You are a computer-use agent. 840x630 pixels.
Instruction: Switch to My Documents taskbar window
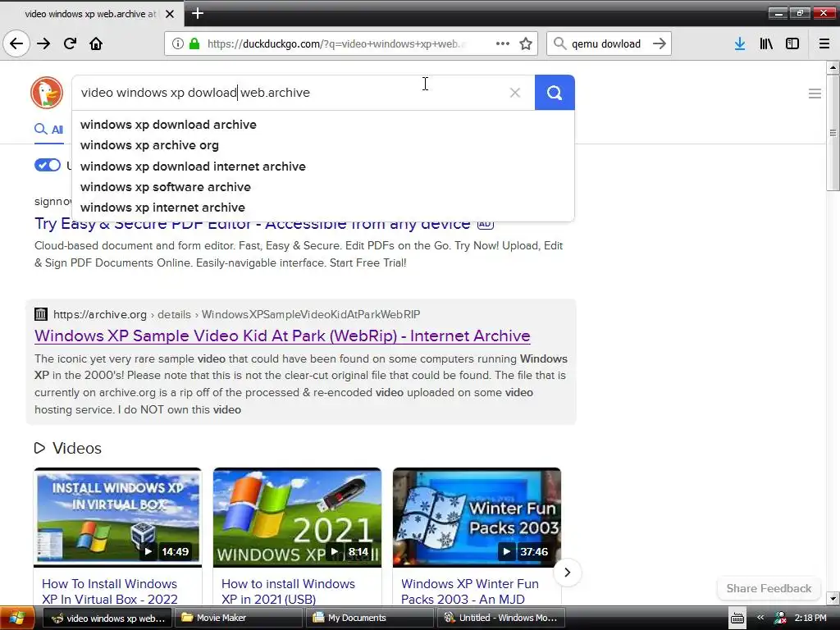(x=370, y=619)
